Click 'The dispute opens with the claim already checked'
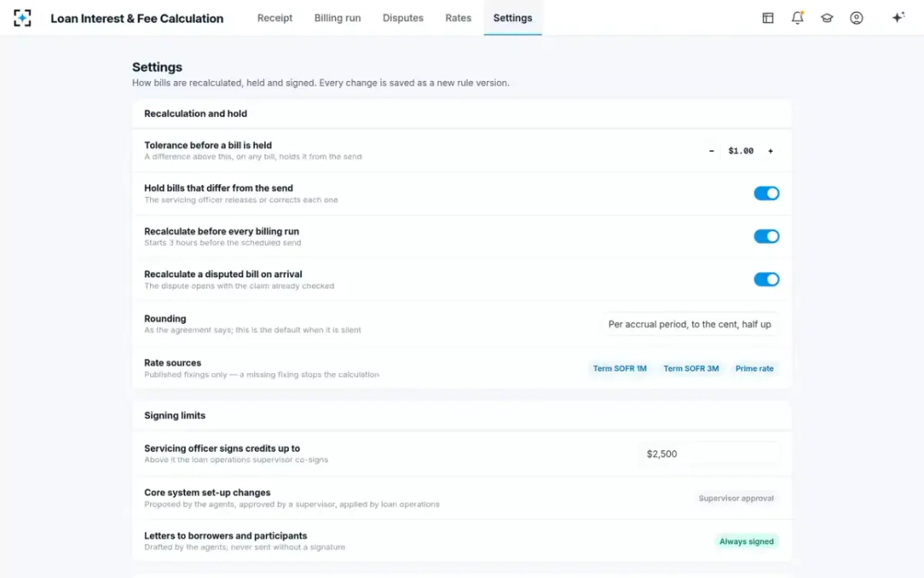The height and width of the screenshot is (578, 924). pyautogui.click(x=239, y=286)
